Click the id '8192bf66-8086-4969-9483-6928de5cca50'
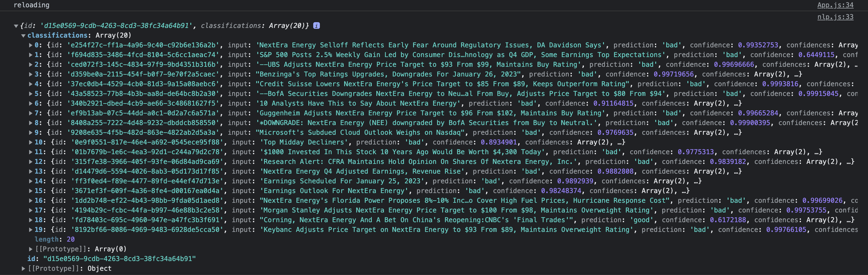The height and width of the screenshot is (275, 868). [147, 229]
